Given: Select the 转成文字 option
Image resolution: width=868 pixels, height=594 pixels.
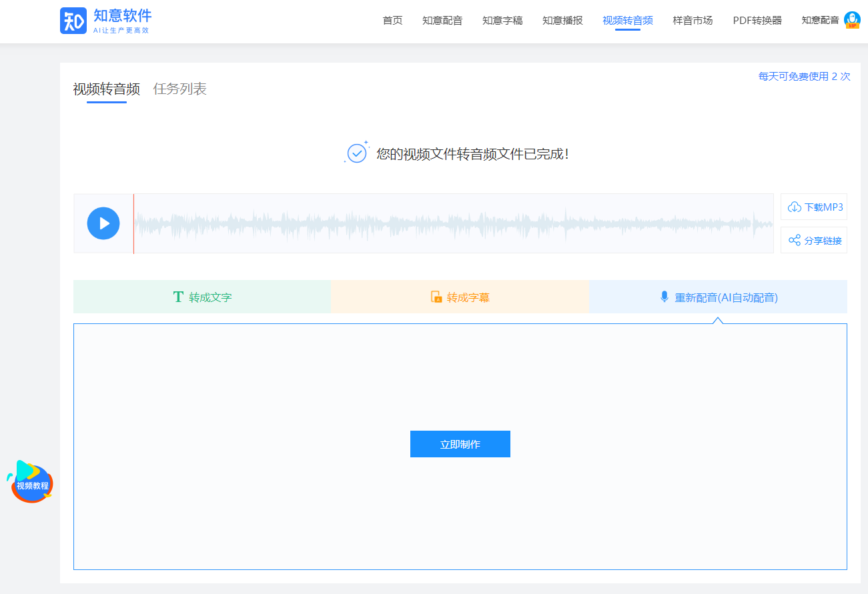Looking at the screenshot, I should [x=202, y=297].
